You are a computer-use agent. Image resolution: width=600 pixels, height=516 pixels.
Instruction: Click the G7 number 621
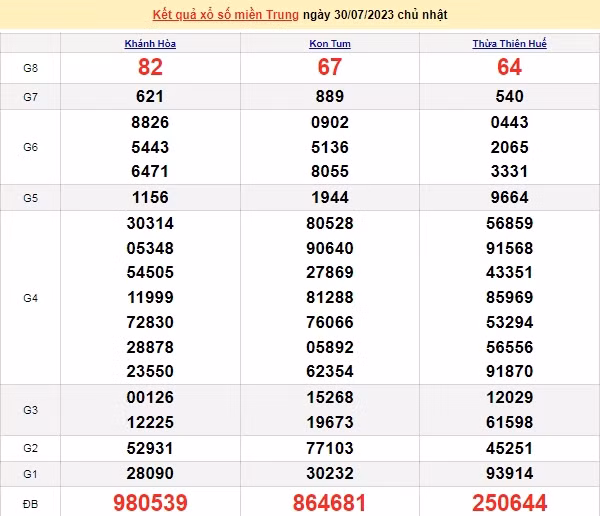tap(150, 97)
